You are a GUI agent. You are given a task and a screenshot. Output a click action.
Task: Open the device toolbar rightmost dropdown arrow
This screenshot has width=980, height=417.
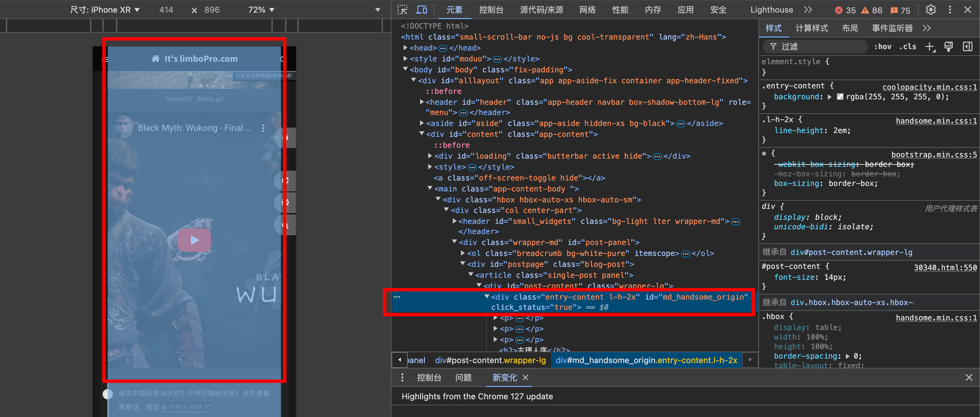coord(377,10)
